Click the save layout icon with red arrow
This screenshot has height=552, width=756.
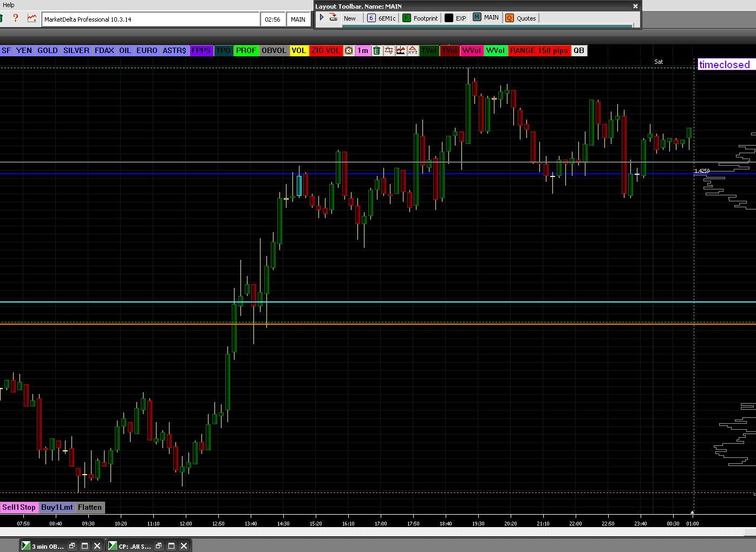pyautogui.click(x=334, y=18)
